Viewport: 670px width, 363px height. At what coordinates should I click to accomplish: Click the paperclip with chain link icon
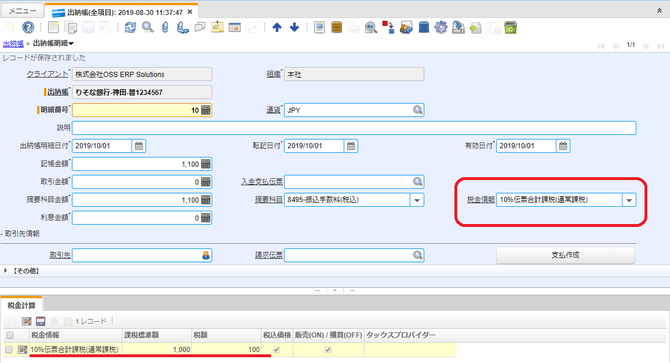pyautogui.click(x=182, y=28)
